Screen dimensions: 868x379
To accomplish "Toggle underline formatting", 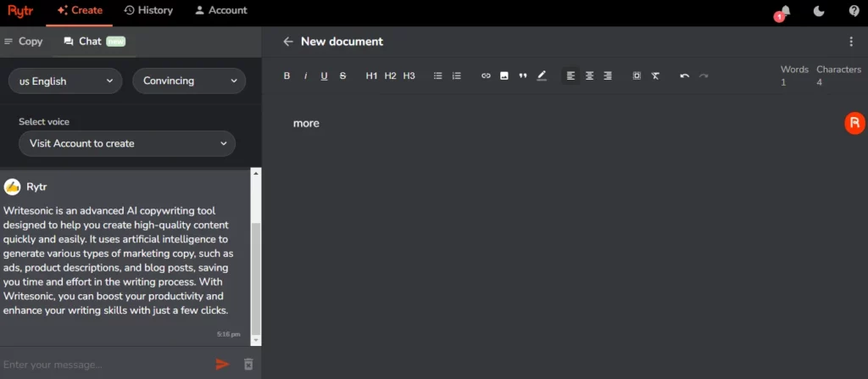I will [325, 76].
